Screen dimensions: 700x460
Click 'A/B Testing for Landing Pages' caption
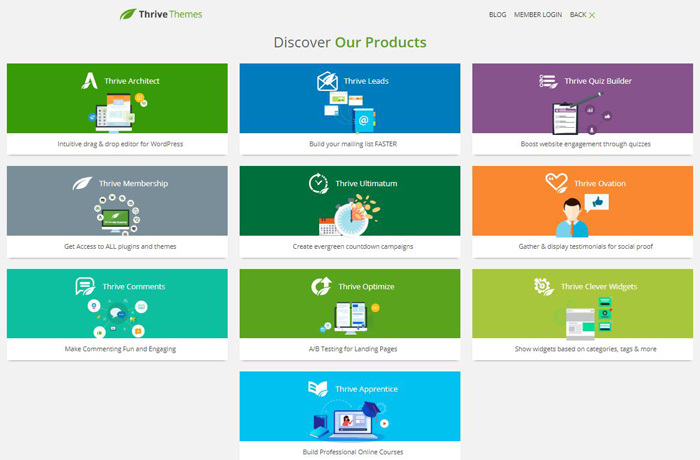(x=353, y=349)
